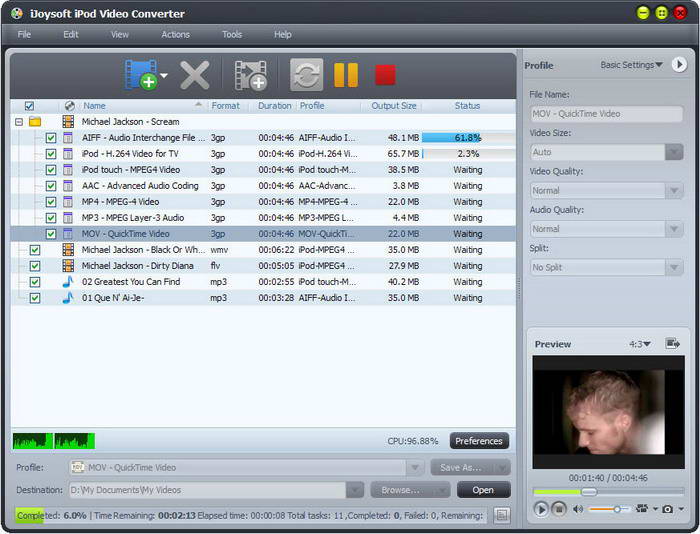Viewport: 700px width, 534px height.
Task: Uncheck iPod touch - MPEG4 Video checkbox
Action: 51,170
